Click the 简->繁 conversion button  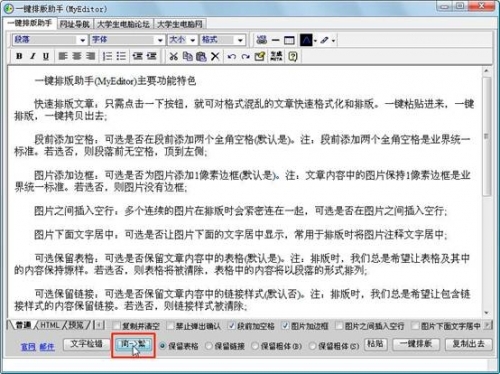click(133, 344)
